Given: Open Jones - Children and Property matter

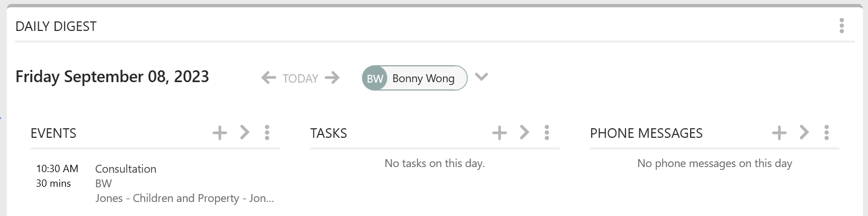Looking at the screenshot, I should [x=185, y=198].
